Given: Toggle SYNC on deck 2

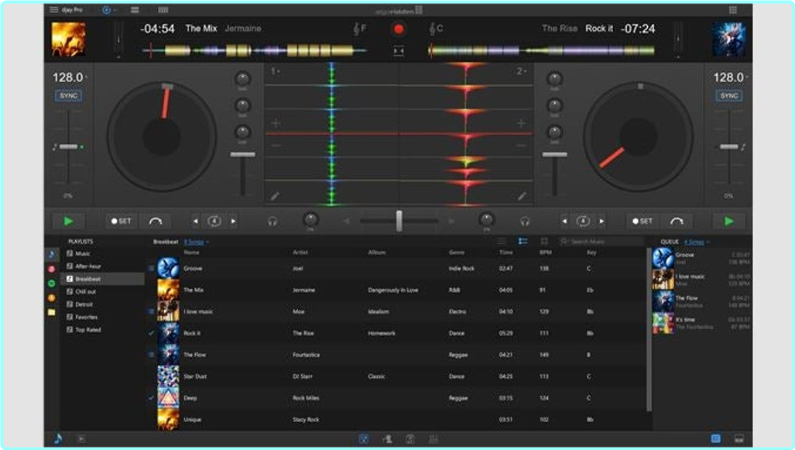Looking at the screenshot, I should 729,96.
